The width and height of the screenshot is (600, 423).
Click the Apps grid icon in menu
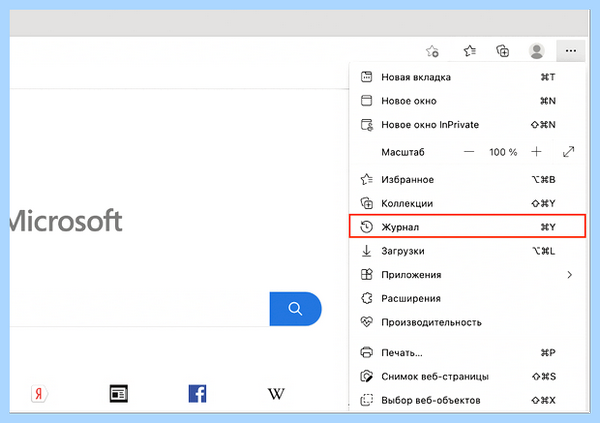coord(366,274)
